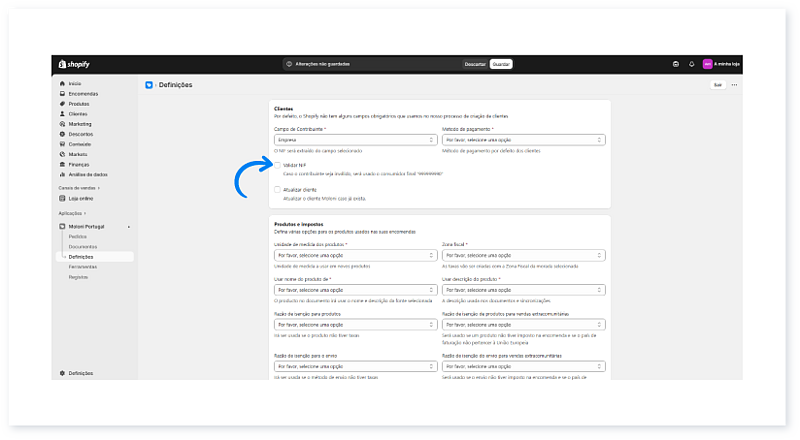Open the Campo de Contribuinte dropdown

pos(355,140)
